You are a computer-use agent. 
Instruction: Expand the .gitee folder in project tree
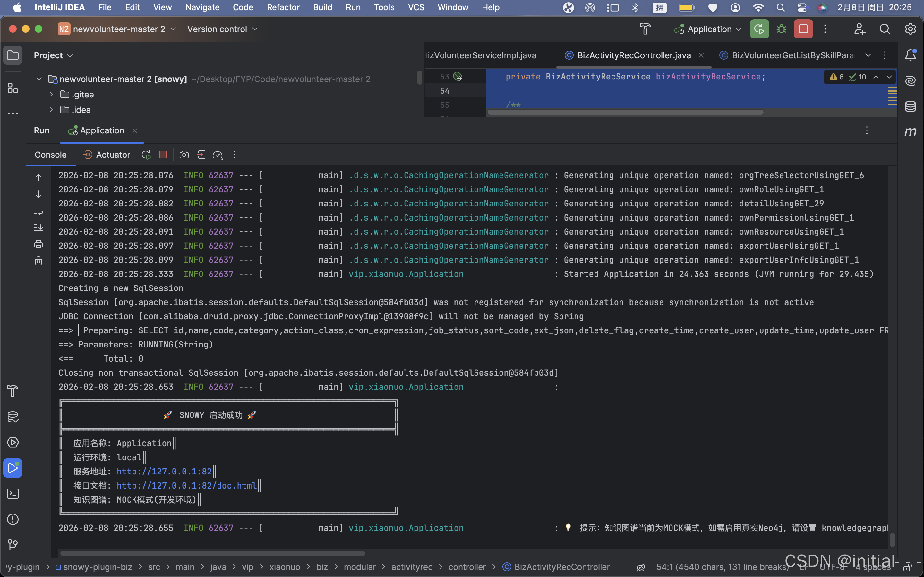coord(51,94)
